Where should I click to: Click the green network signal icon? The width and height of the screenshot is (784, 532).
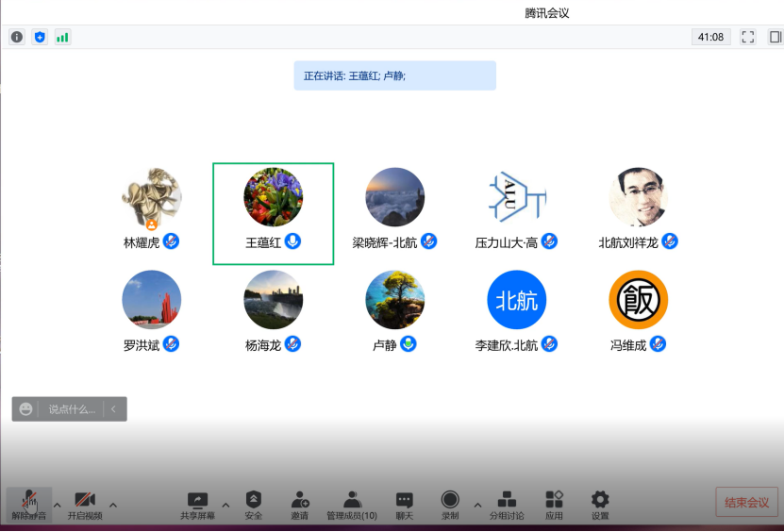tap(62, 37)
